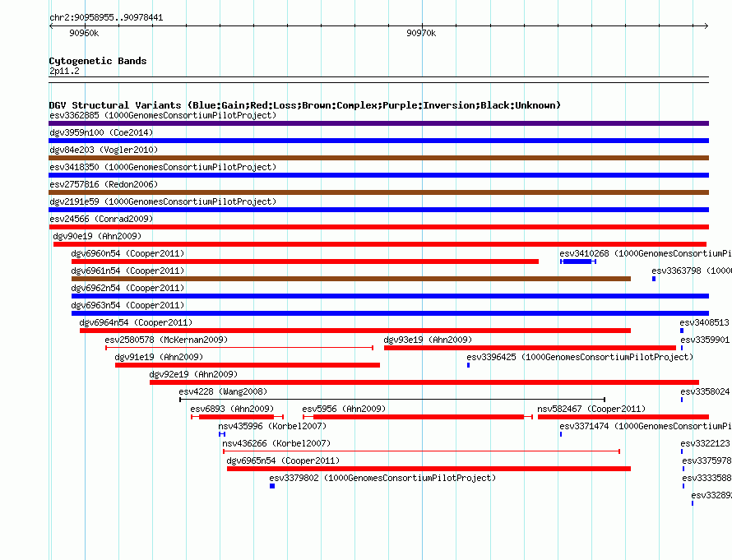Select dgv6960n54 (Cooper2011) label
Screen dimensions: 732x560
pos(127,253)
